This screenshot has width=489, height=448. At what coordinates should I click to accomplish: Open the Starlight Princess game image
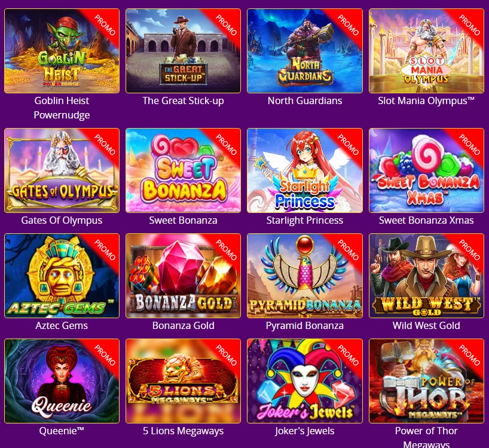click(305, 170)
